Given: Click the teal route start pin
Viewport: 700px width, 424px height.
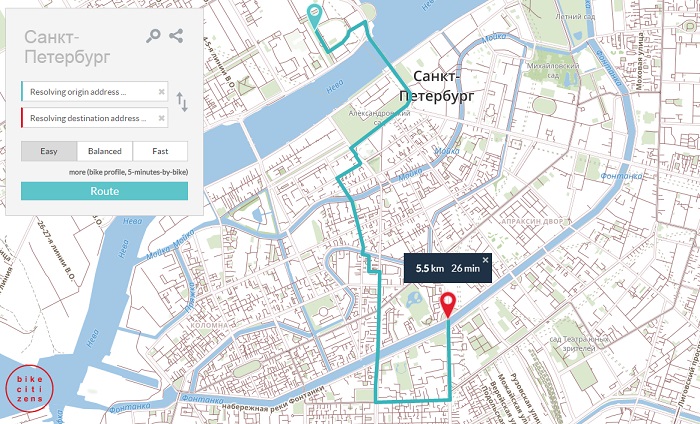Looking at the screenshot, I should [315, 15].
